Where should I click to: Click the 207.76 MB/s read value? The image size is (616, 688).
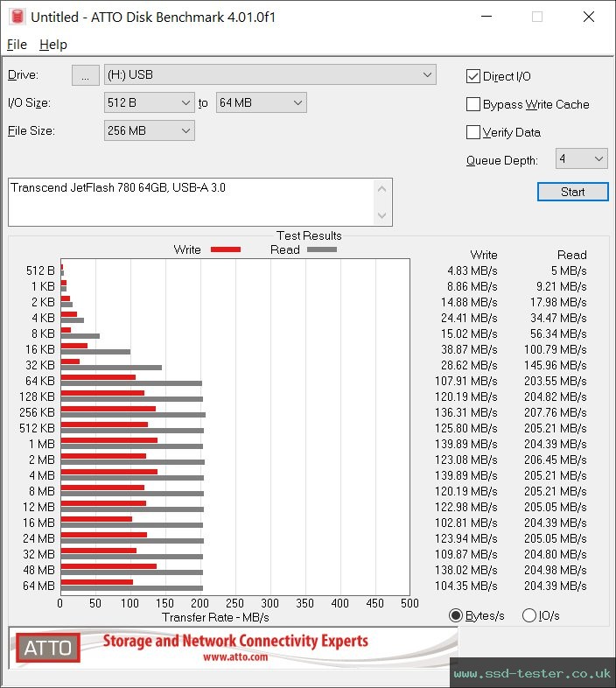pyautogui.click(x=556, y=412)
